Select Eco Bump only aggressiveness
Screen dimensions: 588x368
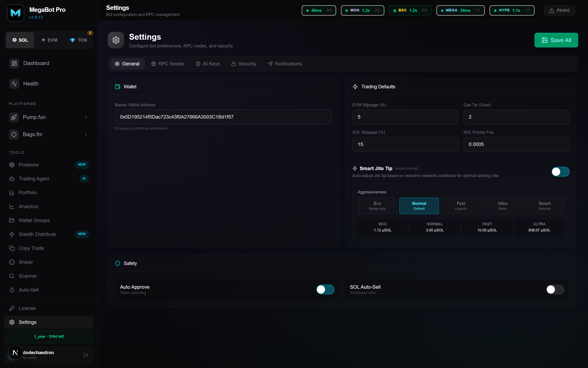coord(377,206)
